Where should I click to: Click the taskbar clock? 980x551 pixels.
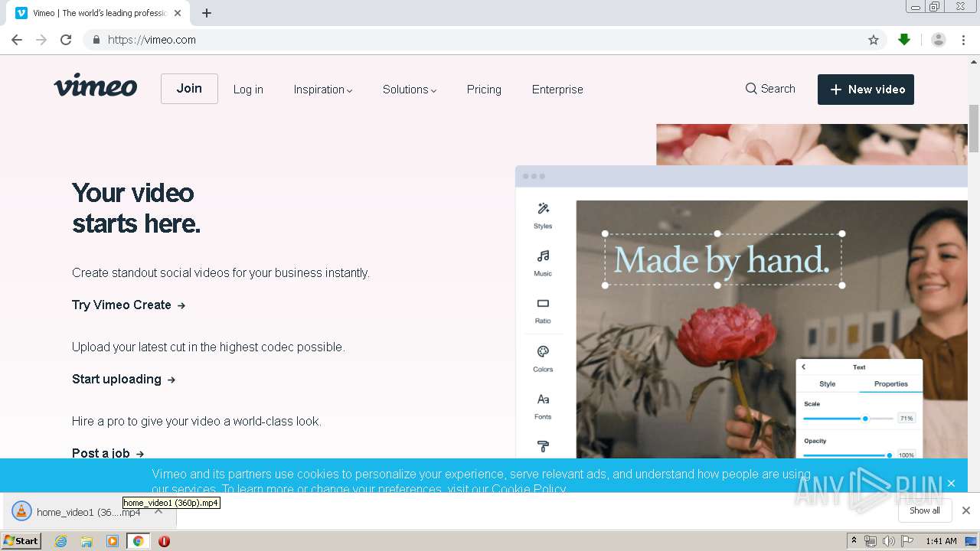(941, 541)
